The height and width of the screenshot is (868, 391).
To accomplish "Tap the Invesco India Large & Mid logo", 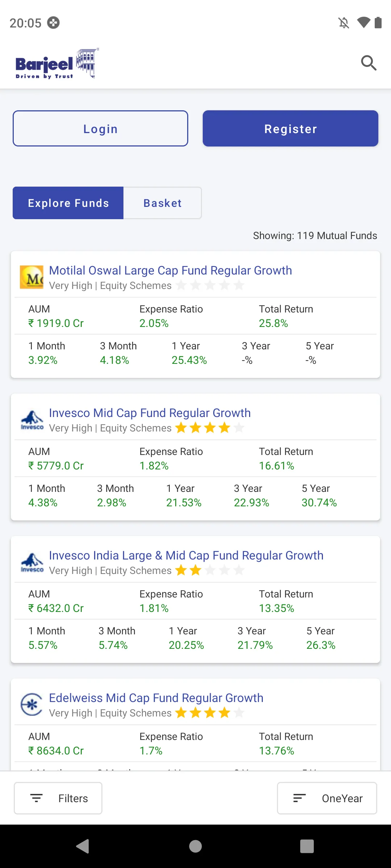I will pos(32,562).
